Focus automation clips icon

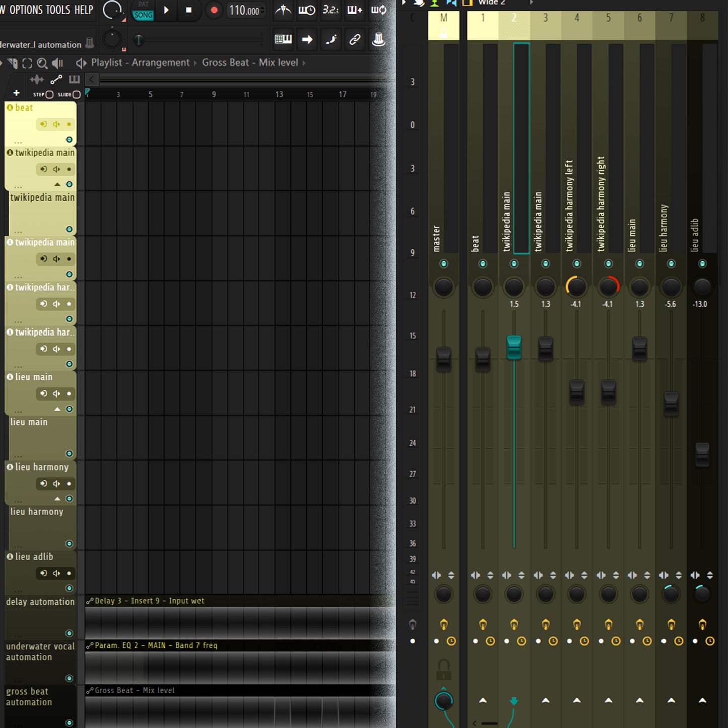56,80
